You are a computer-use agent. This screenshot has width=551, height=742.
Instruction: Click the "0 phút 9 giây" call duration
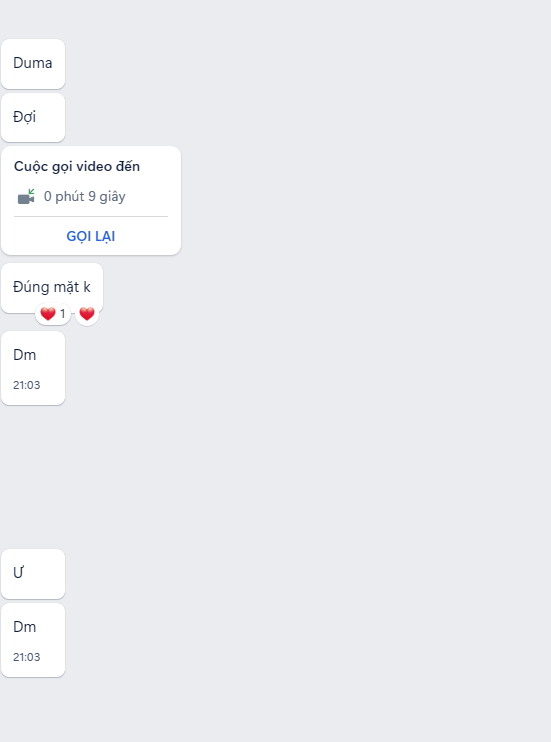[85, 196]
